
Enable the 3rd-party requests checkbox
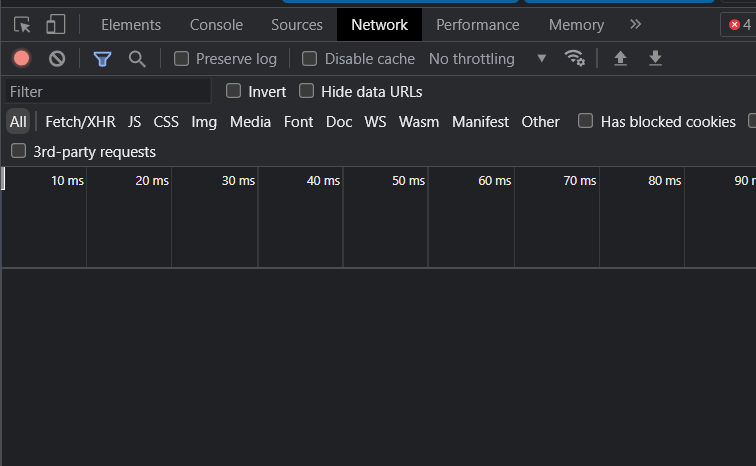[x=18, y=152]
